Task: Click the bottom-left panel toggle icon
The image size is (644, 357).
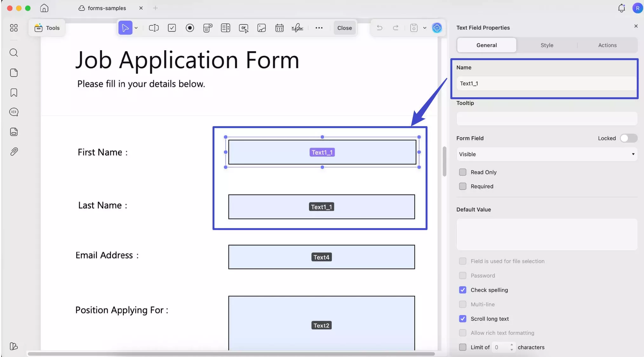Action: tap(14, 346)
